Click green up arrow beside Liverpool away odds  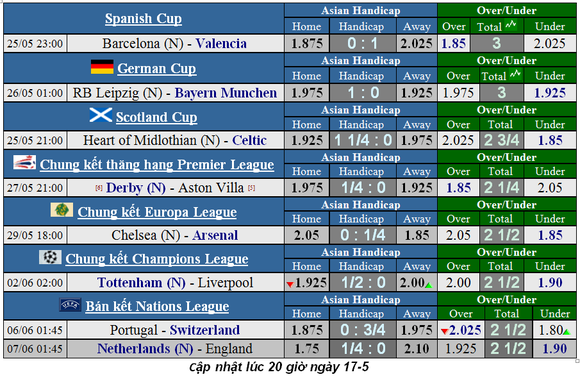[428, 285]
